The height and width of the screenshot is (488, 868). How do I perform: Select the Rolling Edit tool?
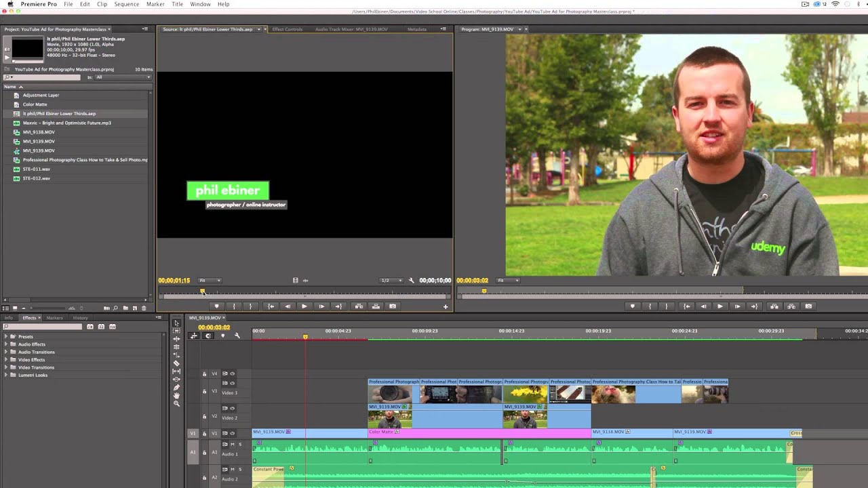[x=176, y=346]
